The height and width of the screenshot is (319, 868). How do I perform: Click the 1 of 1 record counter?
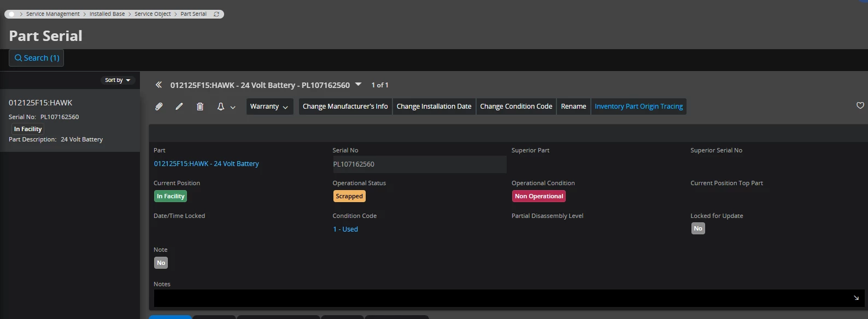coord(380,85)
